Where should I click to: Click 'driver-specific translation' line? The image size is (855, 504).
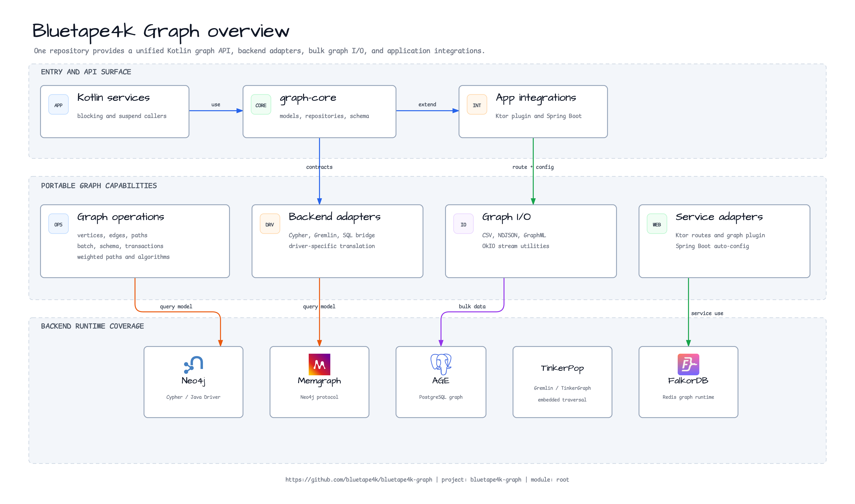click(x=332, y=246)
